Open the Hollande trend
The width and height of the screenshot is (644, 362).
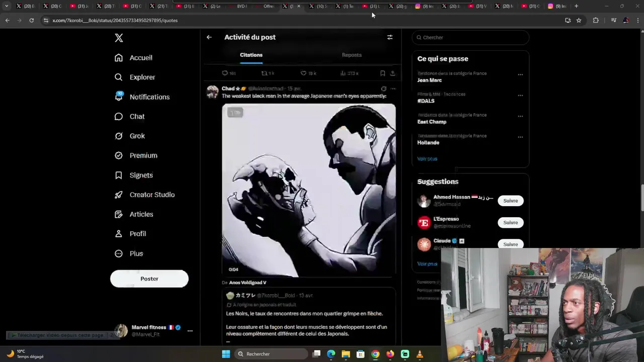point(428,143)
